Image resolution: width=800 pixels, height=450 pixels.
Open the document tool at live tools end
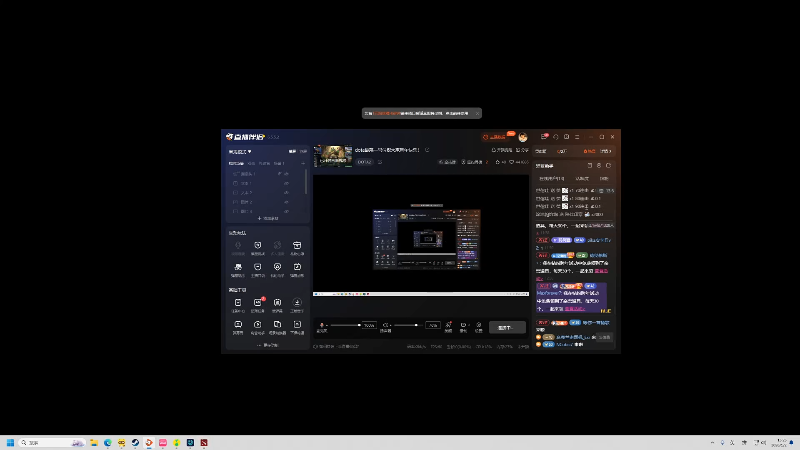pos(297,324)
